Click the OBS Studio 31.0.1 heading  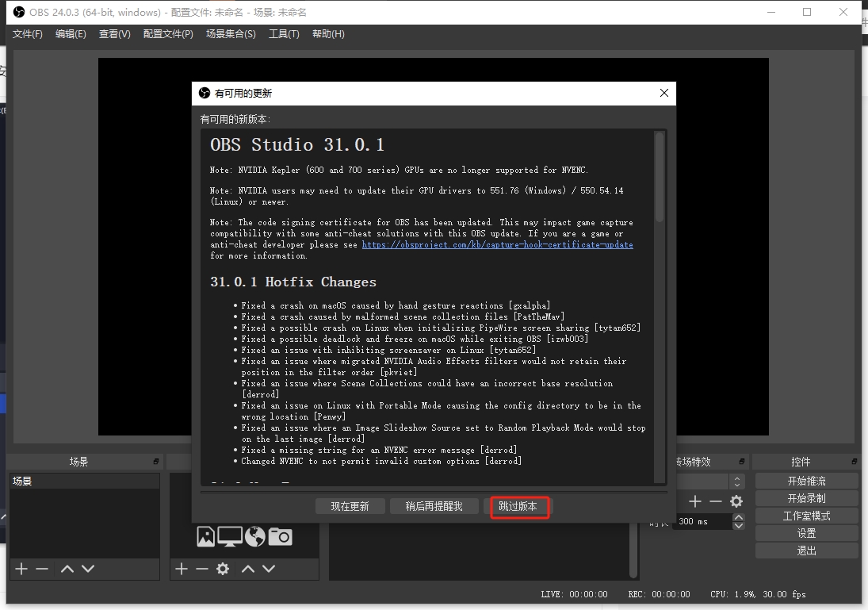point(297,144)
